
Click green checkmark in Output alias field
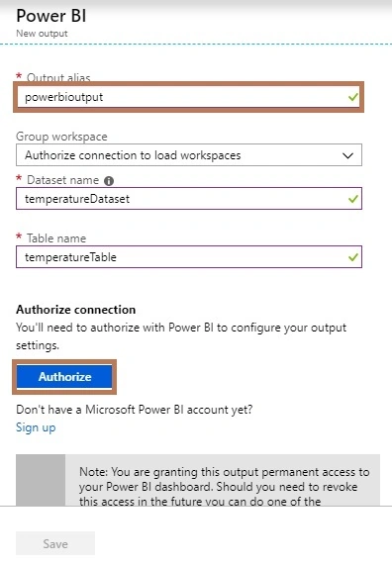(x=353, y=97)
